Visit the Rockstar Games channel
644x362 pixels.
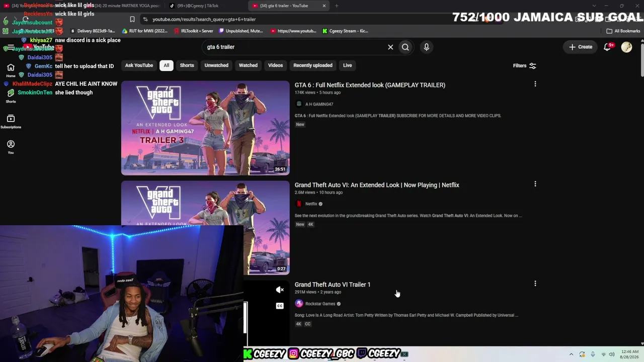coord(320,304)
